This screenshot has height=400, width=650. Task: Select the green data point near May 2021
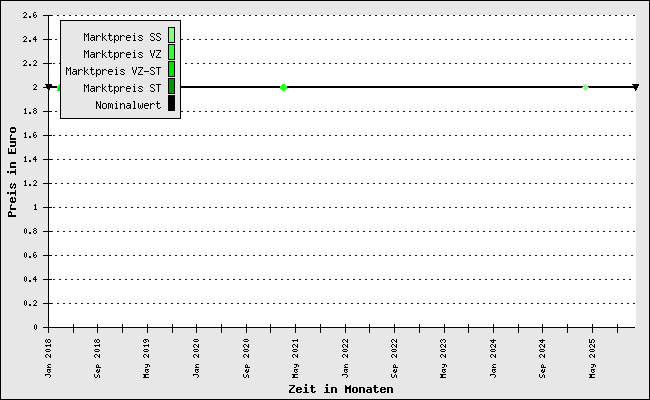coord(284,88)
